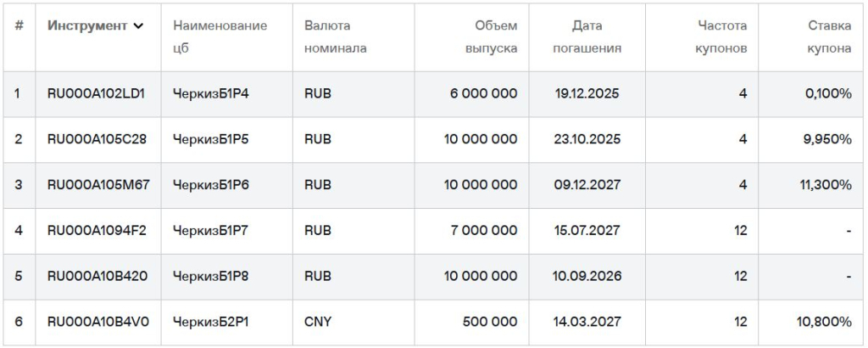
Task: Click the Частота купонов header
Action: [x=721, y=36]
